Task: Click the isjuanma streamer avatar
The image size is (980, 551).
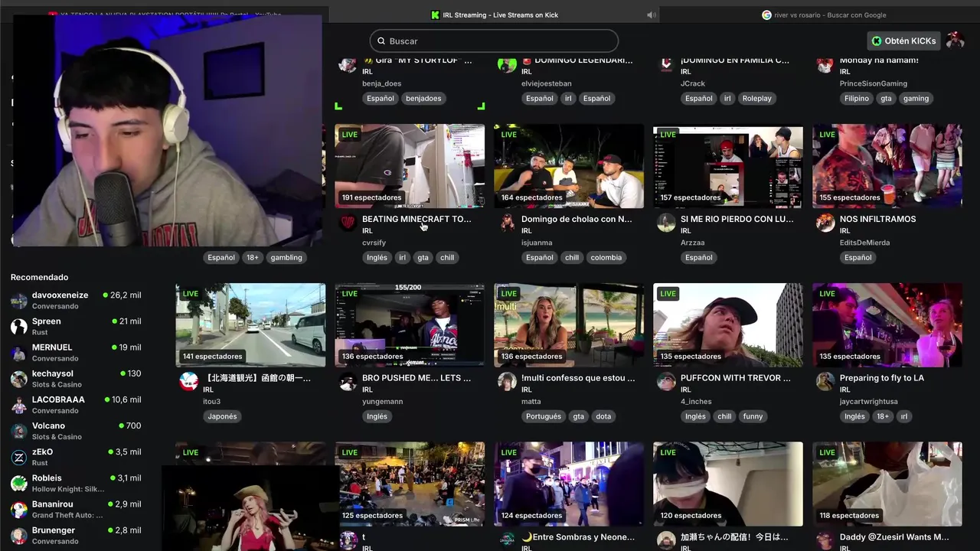Action: [x=507, y=223]
